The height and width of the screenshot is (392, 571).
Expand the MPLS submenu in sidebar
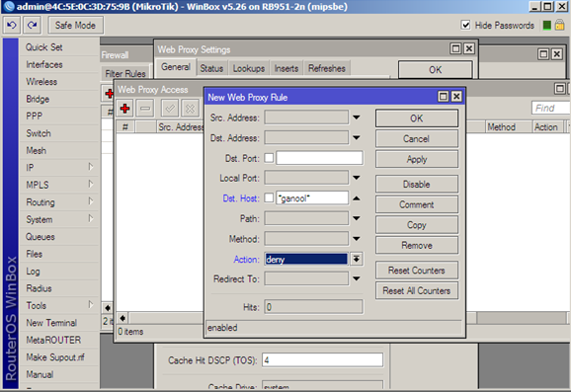[x=58, y=185]
